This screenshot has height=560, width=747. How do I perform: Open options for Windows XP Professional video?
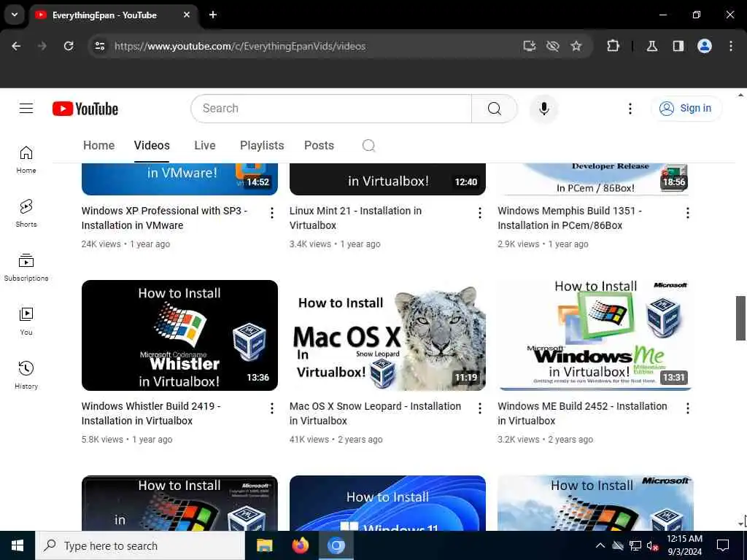pyautogui.click(x=271, y=213)
